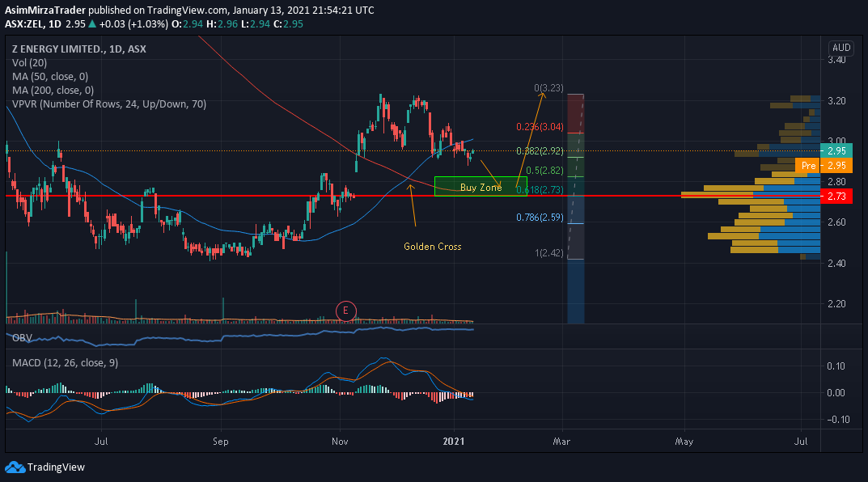Click the Fibonacci 0.236(3.04) level label
Viewport: 868px width, 482px height.
(x=540, y=127)
